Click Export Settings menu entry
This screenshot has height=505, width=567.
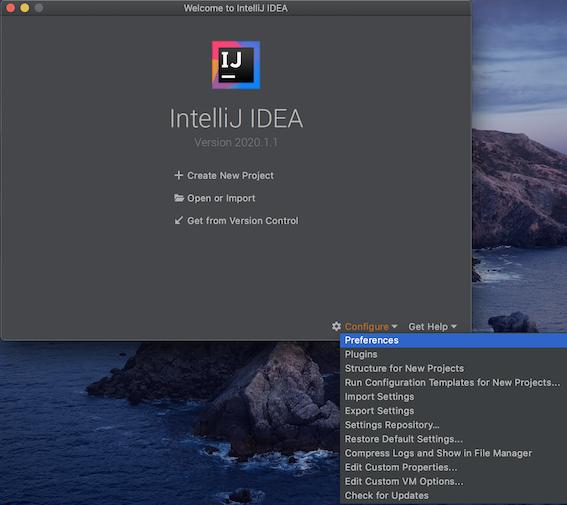pyautogui.click(x=453, y=411)
